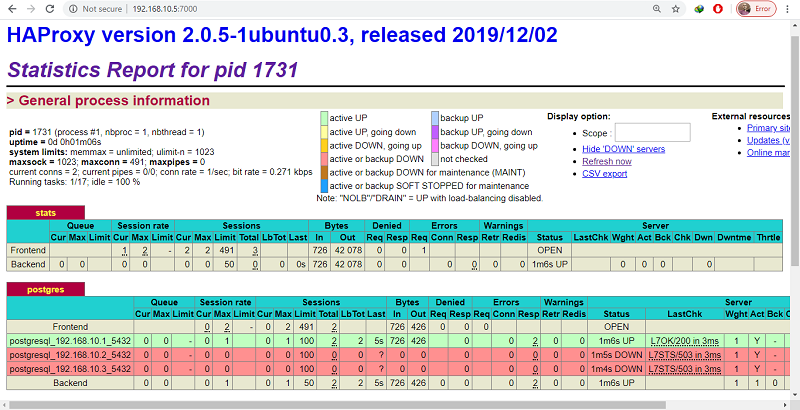Select the stats Frontend OPEN status cell
Screen dimensions: 800x410
pyautogui.click(x=549, y=250)
